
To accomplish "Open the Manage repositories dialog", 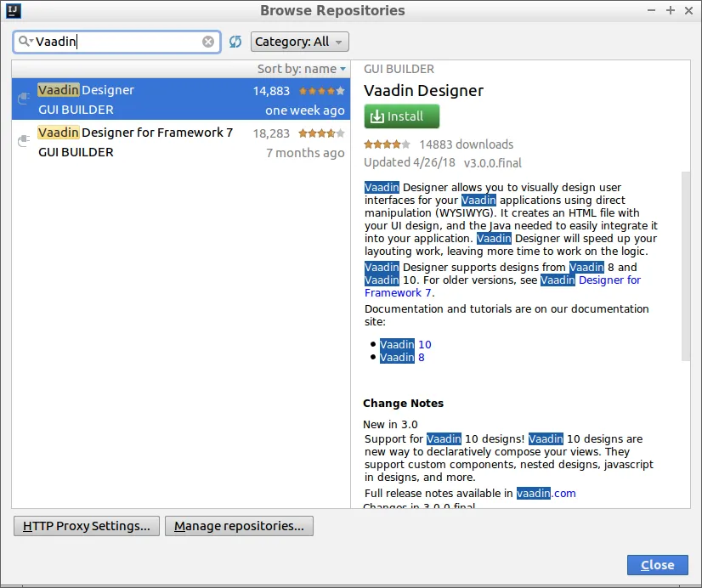I will pyautogui.click(x=239, y=525).
